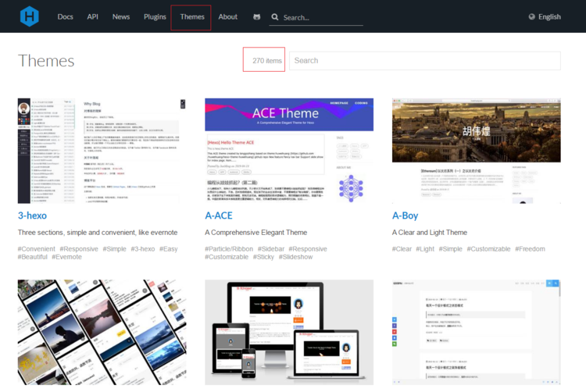The image size is (586, 392).
Task: Open the A-Boy theme screenshot
Action: [x=476, y=151]
